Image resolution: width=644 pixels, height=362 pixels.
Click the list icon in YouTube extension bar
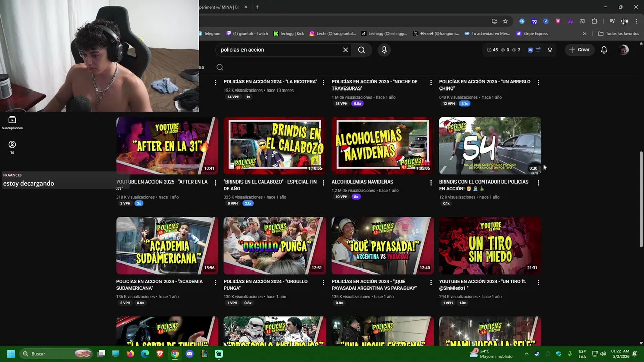coord(538,50)
